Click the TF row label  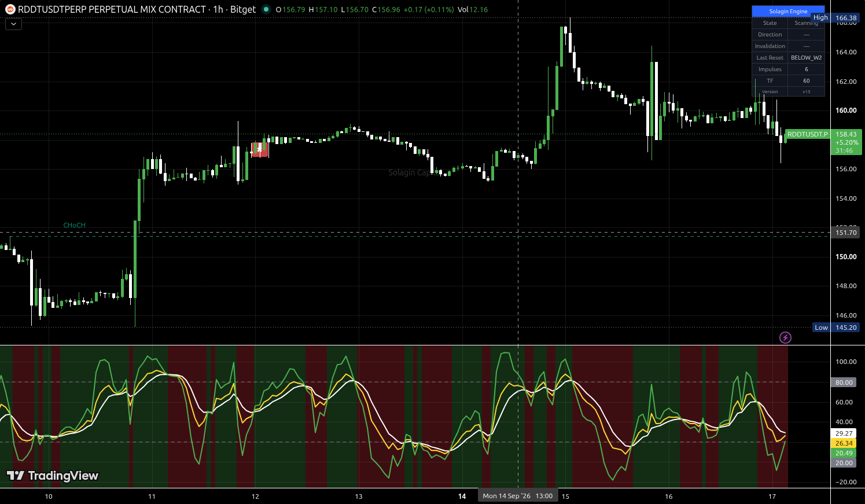(x=770, y=81)
